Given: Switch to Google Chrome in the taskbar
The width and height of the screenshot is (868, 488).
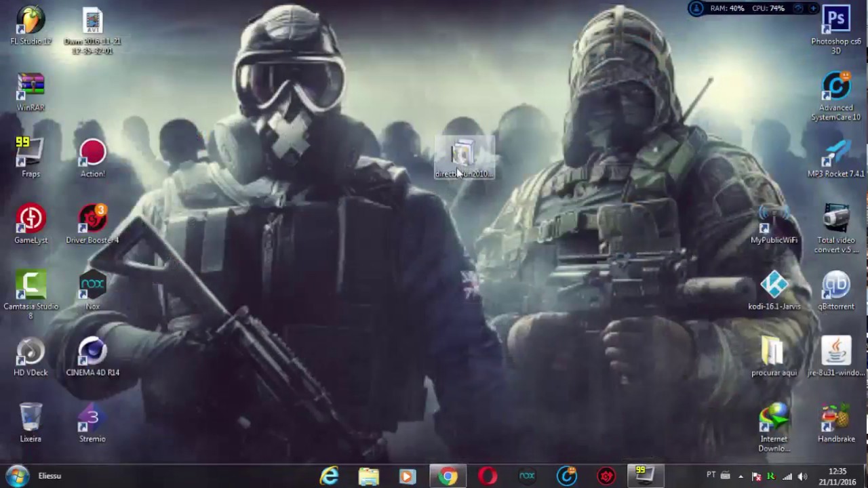Looking at the screenshot, I should click(448, 476).
